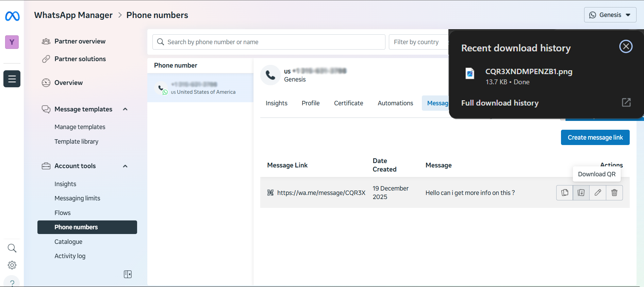Switch to the Automations tab
Image resolution: width=644 pixels, height=287 pixels.
tap(395, 103)
